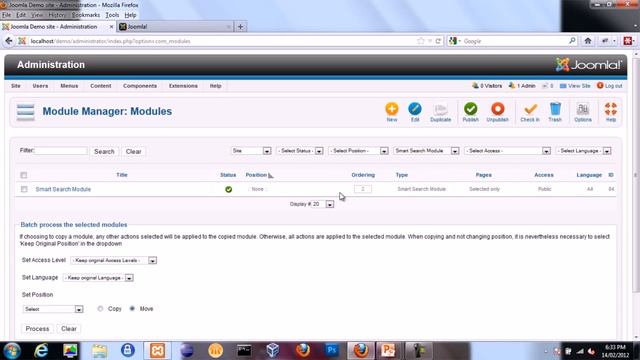Click the browser back arrow
The width and height of the screenshot is (640, 360).
tap(9, 41)
